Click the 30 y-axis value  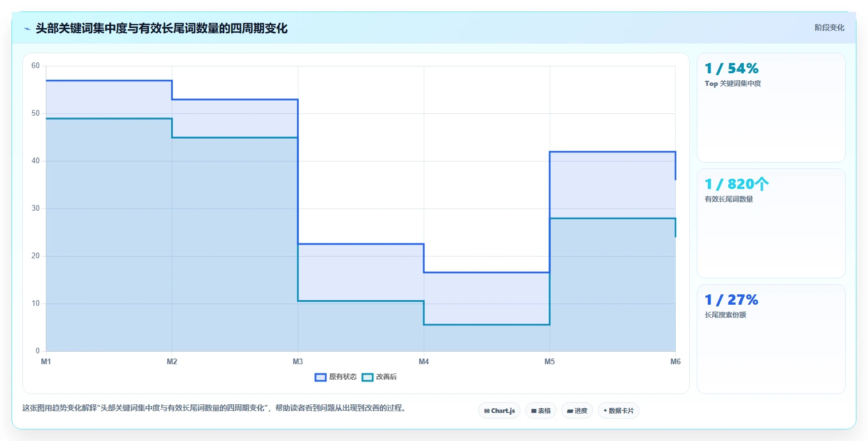(35, 208)
